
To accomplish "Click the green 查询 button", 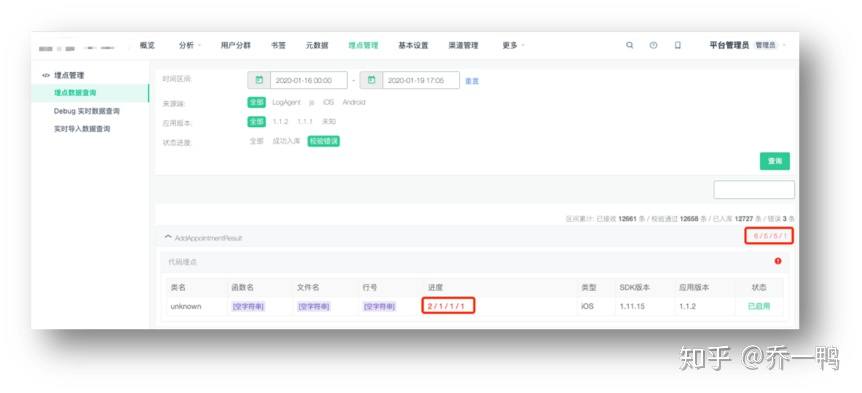I will point(775,161).
